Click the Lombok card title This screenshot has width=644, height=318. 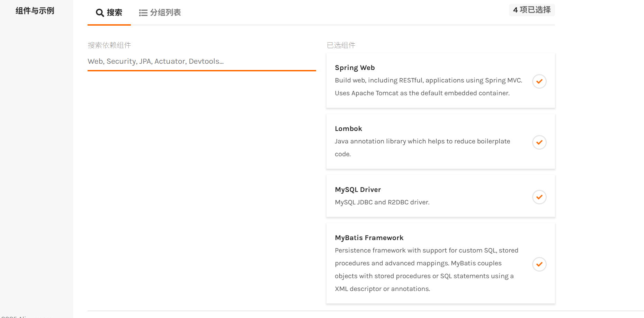[348, 128]
